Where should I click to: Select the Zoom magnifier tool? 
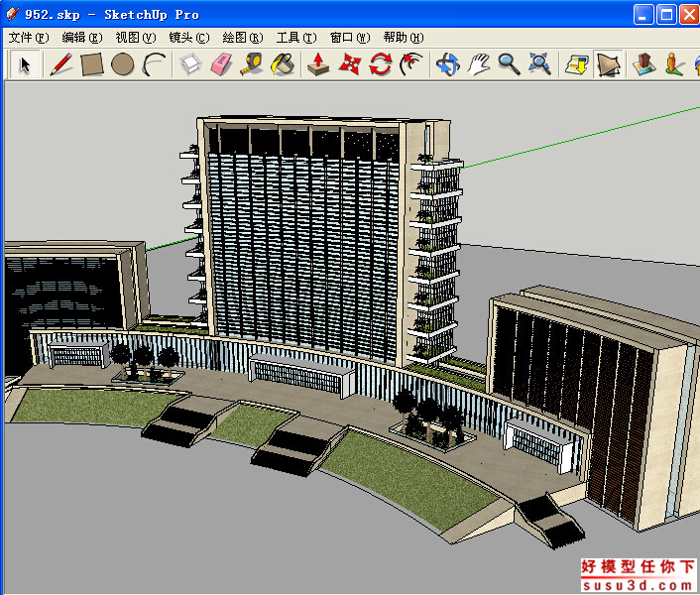[x=509, y=64]
